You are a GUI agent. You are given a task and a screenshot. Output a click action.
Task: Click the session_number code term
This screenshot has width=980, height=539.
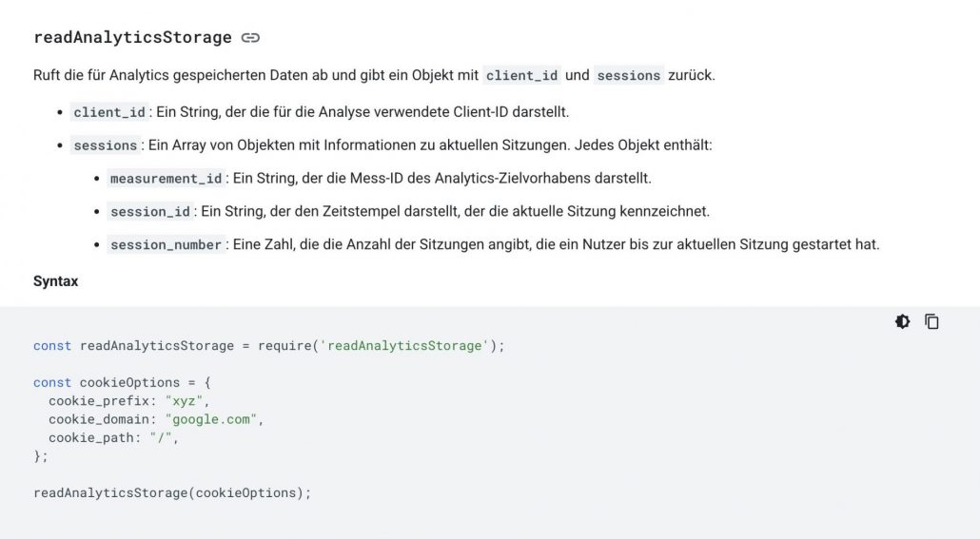[166, 244]
